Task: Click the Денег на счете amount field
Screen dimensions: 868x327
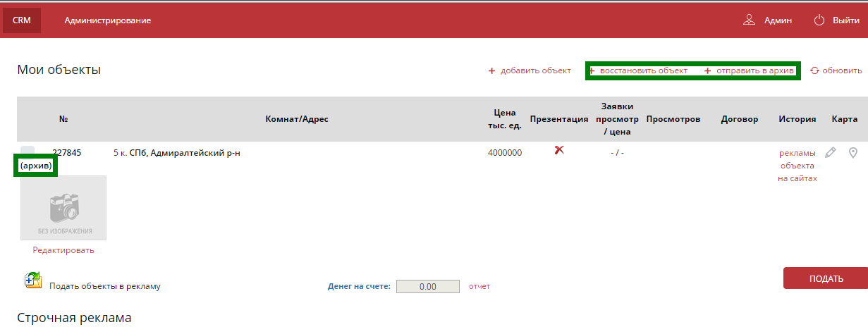Action: point(428,287)
